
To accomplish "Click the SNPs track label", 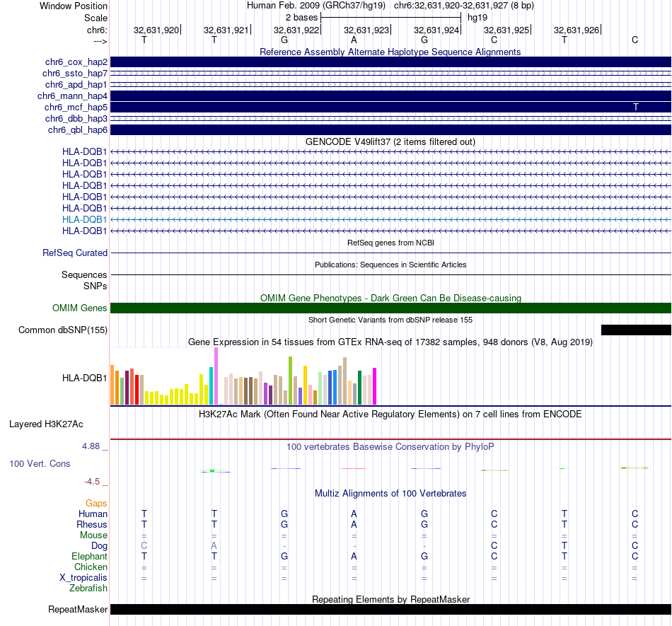I will 95,286.
